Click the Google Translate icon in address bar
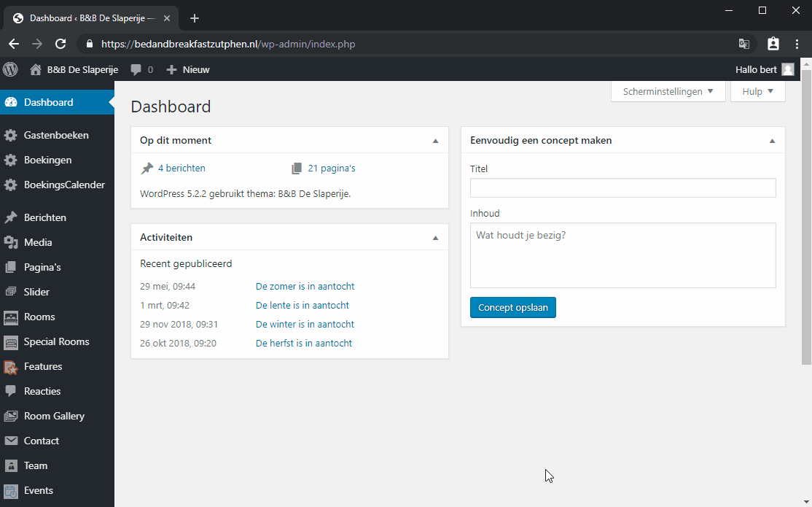 pos(744,44)
